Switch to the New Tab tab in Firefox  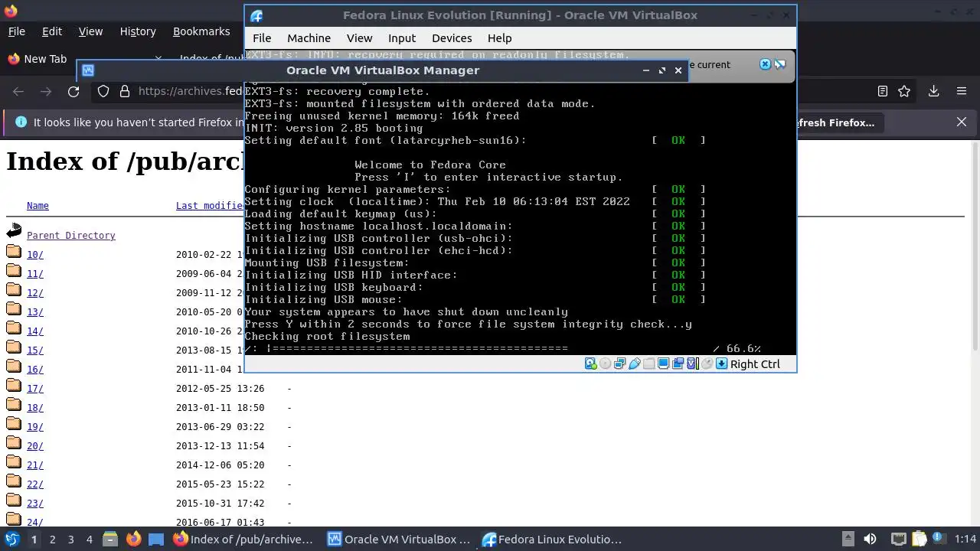84,59
